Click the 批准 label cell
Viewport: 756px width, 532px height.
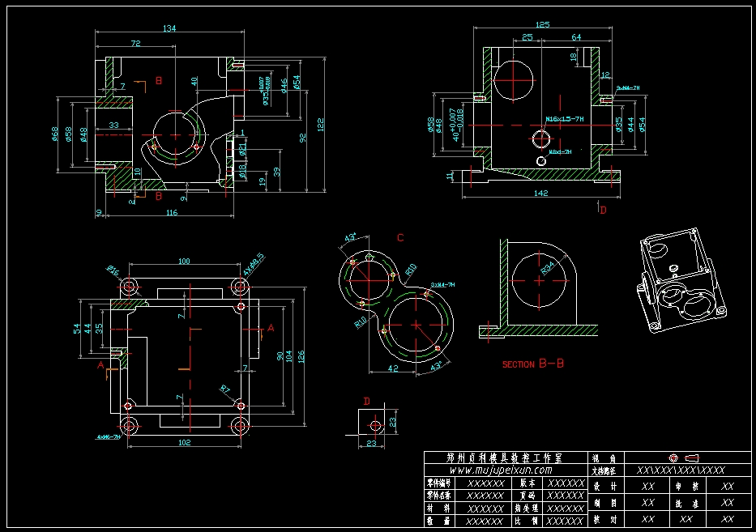(x=686, y=503)
